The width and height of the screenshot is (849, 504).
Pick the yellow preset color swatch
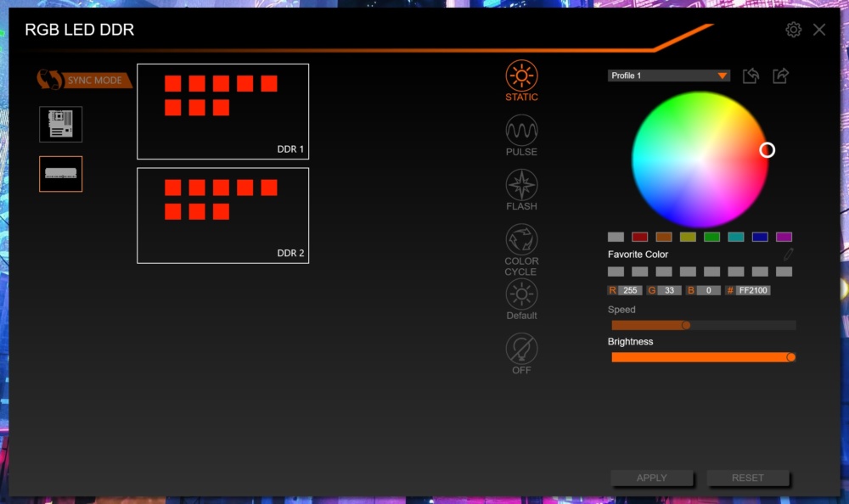pyautogui.click(x=688, y=237)
